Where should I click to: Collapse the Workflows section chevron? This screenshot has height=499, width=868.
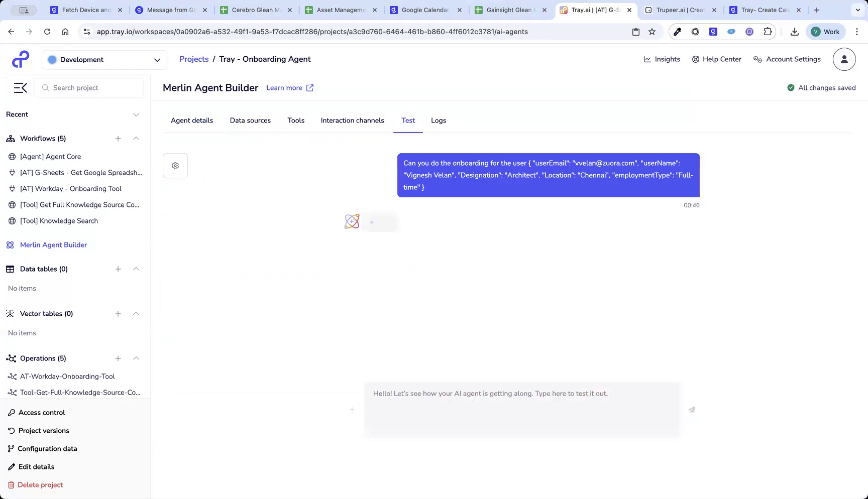pos(136,139)
